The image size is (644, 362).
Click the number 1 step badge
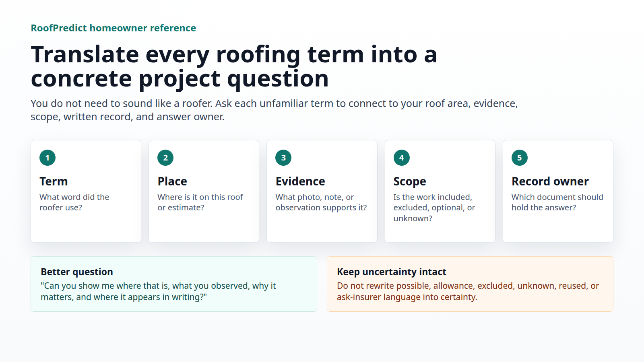tap(47, 158)
